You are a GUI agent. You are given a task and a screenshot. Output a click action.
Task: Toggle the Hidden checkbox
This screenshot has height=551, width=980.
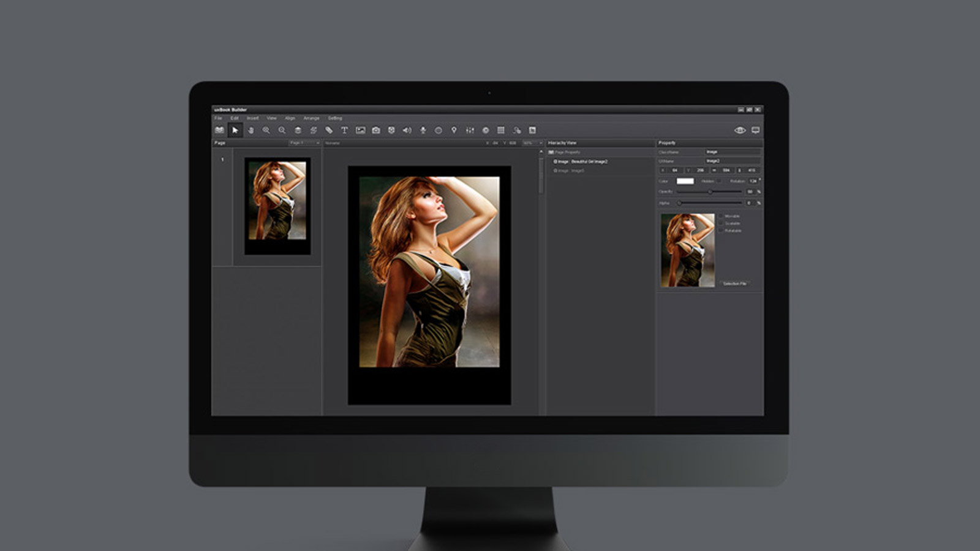tap(719, 181)
